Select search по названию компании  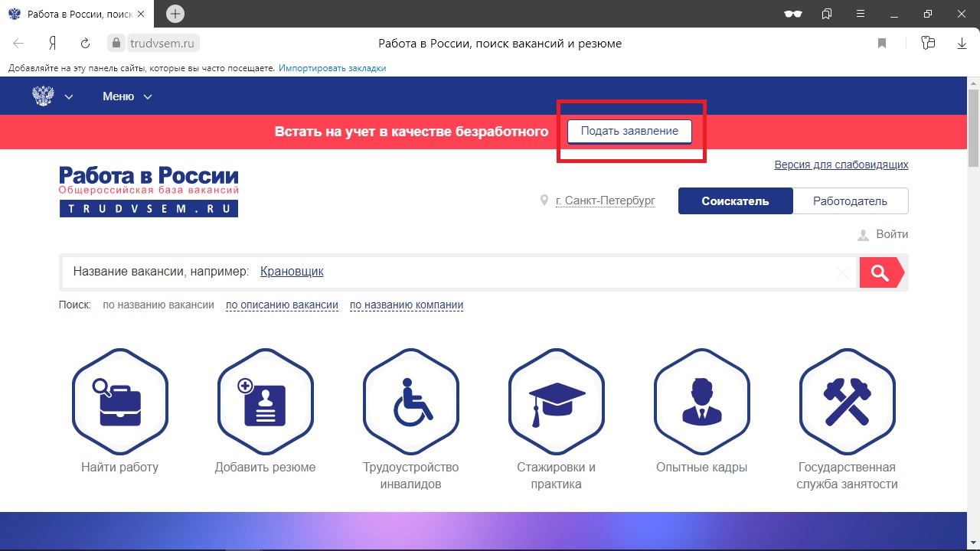[407, 305]
